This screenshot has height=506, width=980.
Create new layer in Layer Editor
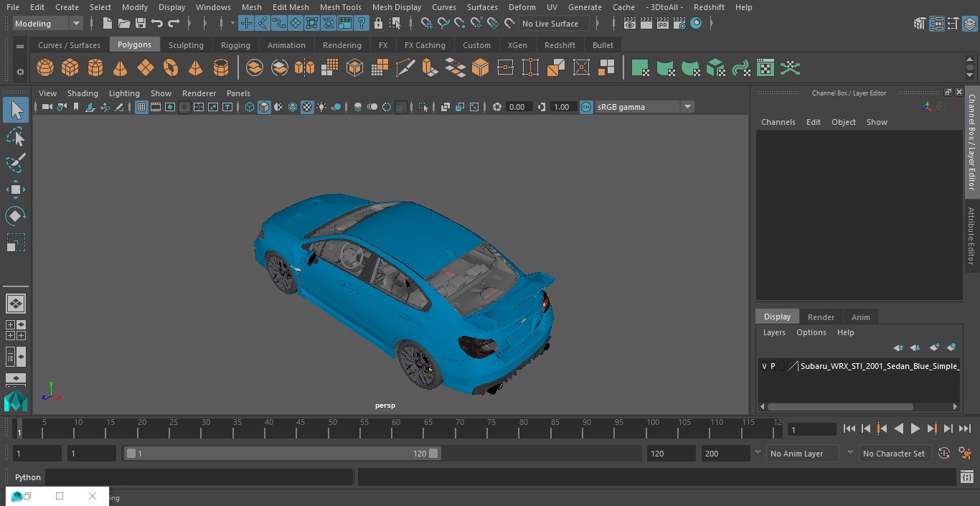(934, 347)
